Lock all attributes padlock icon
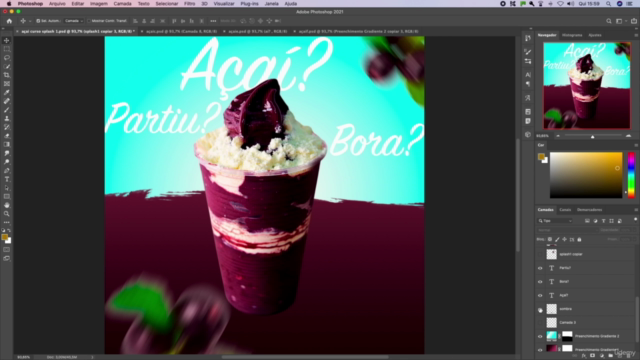640x360 pixels. (x=579, y=240)
